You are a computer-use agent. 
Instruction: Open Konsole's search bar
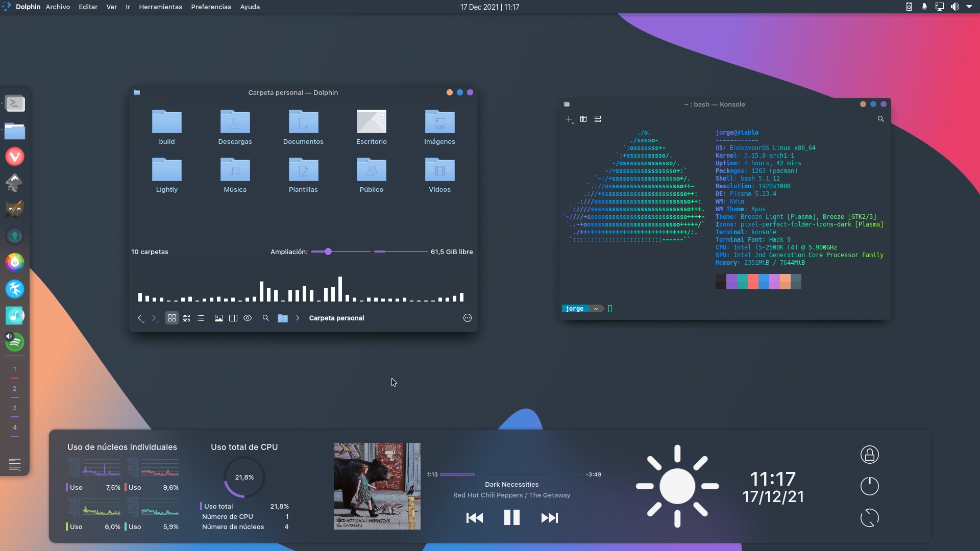point(880,119)
